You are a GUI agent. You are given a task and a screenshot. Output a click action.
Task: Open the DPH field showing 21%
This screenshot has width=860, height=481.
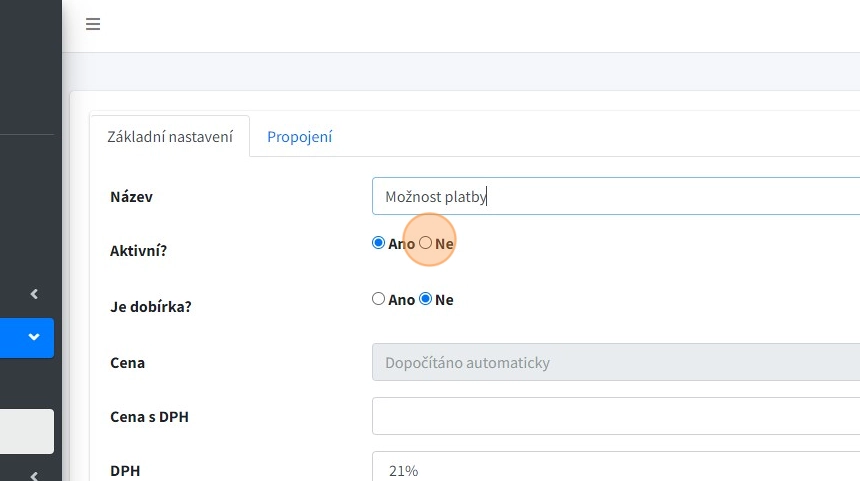[x=615, y=470]
